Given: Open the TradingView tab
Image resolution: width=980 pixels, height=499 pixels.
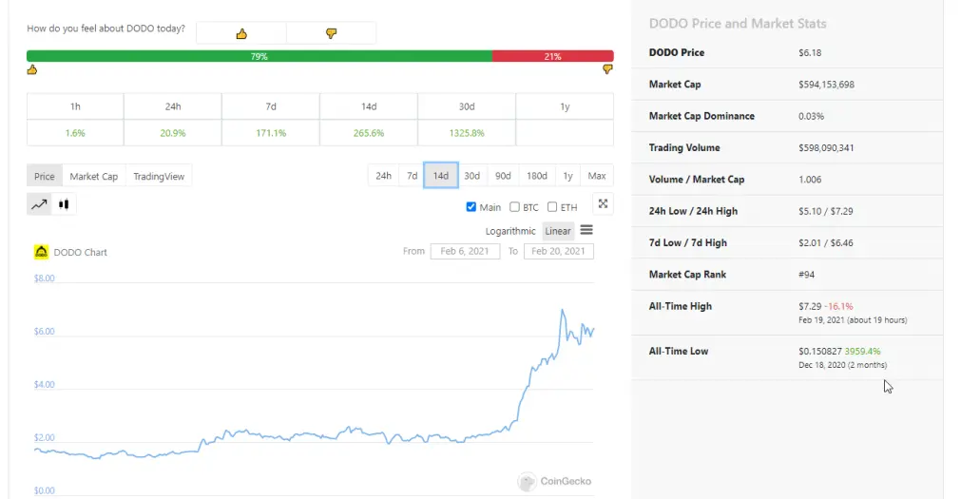Looking at the screenshot, I should click(x=159, y=177).
